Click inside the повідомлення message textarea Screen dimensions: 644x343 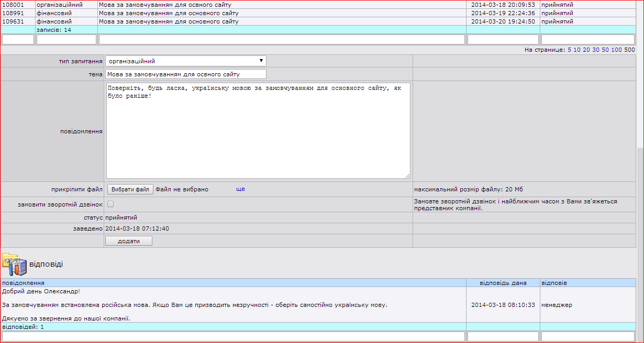258,131
